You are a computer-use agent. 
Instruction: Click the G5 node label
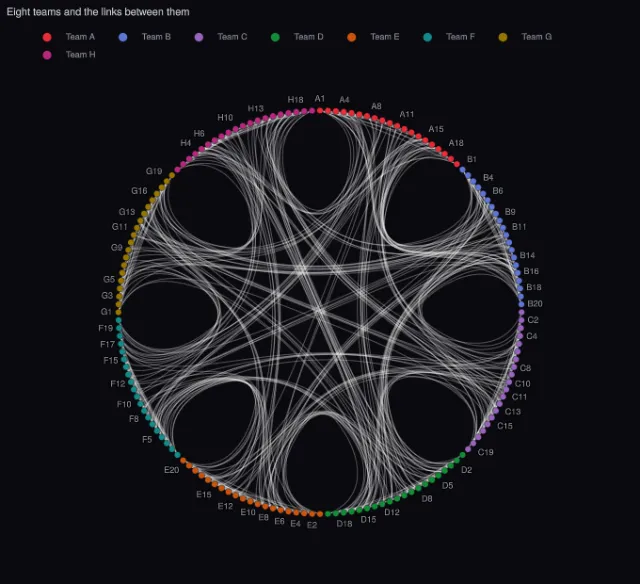coord(109,280)
